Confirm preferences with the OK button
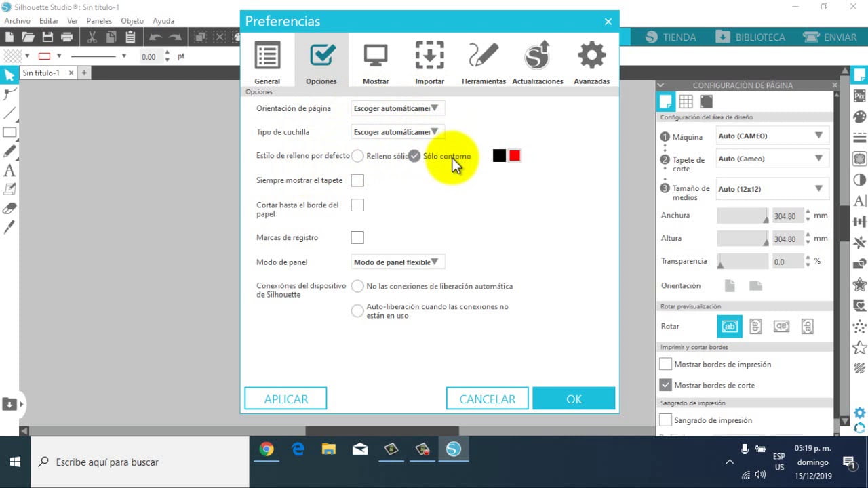This screenshot has height=488, width=868. pyautogui.click(x=574, y=399)
